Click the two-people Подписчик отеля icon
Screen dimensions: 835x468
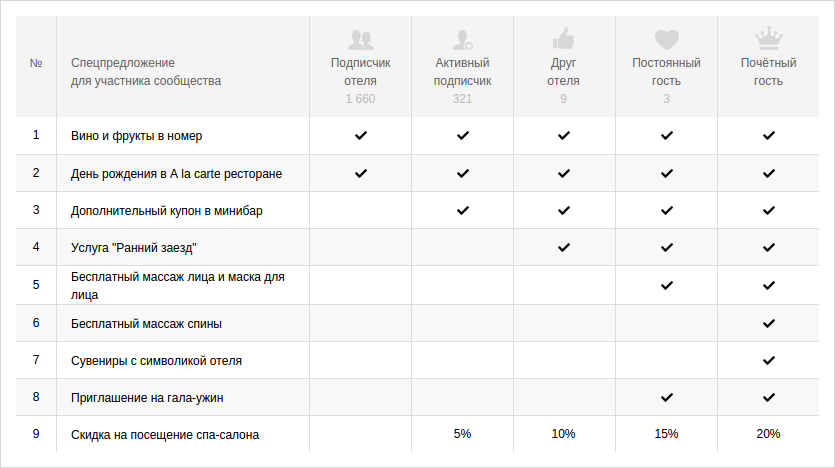[361, 39]
